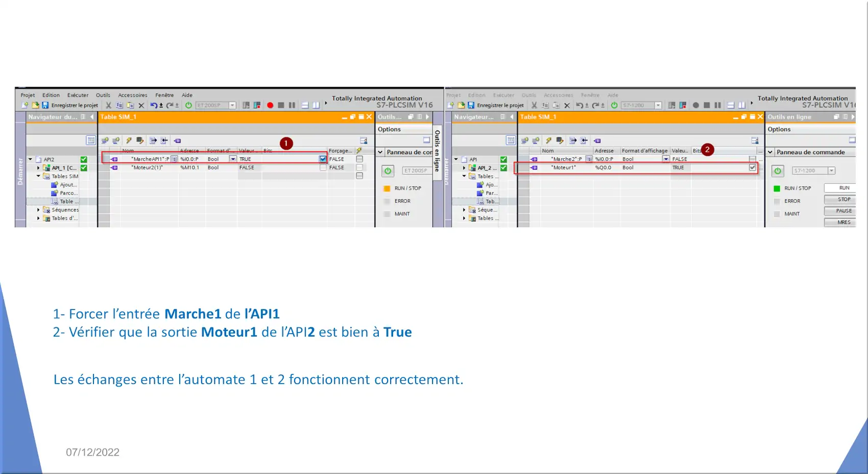The image size is (868, 474).
Task: Click vertical split layout icon in ET200SP toolbar
Action: tap(316, 105)
